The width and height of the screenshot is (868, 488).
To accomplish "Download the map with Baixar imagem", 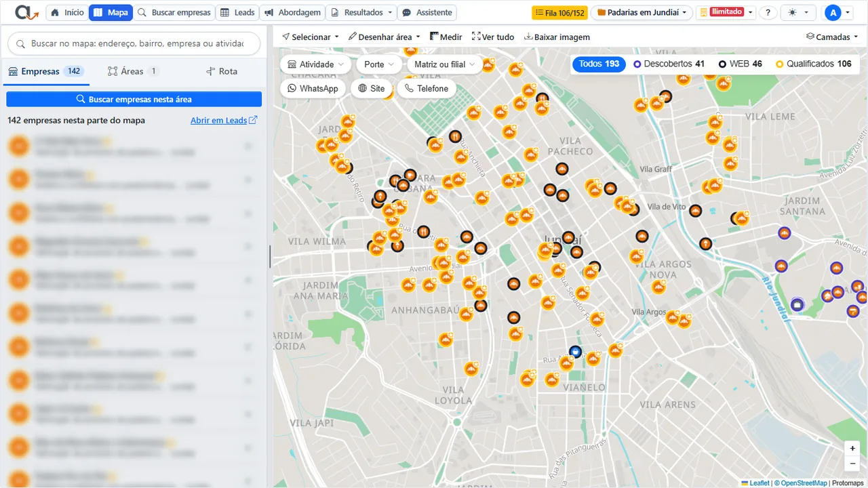I will click(557, 37).
